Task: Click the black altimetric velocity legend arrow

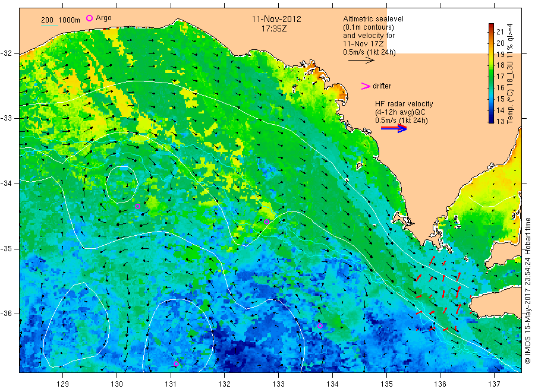Action: coord(361,61)
